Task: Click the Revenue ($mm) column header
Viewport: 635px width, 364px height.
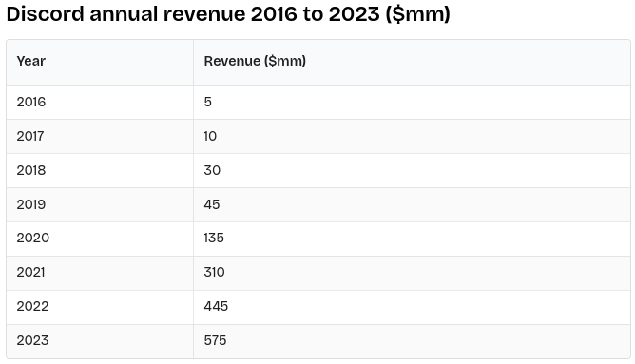Action: point(412,62)
